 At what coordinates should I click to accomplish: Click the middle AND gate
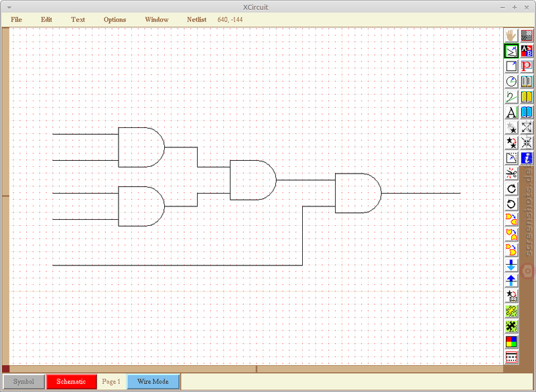(x=253, y=180)
